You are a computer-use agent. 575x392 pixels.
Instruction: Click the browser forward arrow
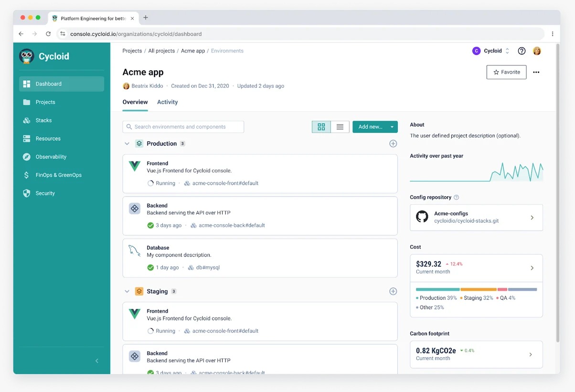[x=34, y=34]
